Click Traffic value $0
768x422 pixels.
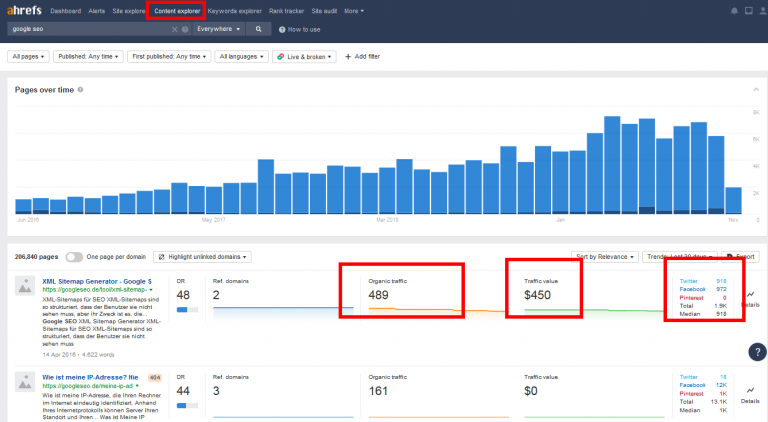pos(531,391)
